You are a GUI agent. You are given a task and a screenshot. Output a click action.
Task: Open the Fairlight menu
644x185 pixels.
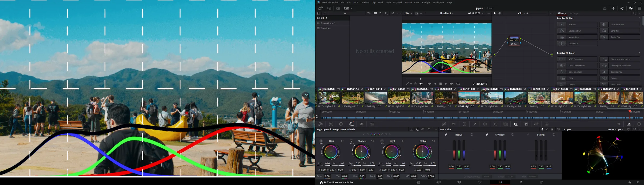(x=426, y=2)
